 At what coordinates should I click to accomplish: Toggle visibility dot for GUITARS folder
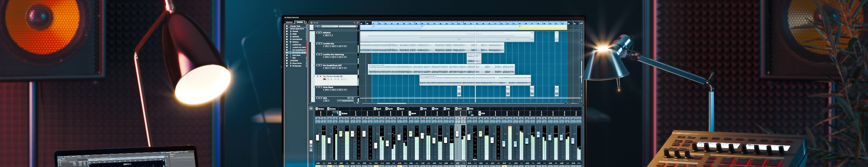(287, 37)
